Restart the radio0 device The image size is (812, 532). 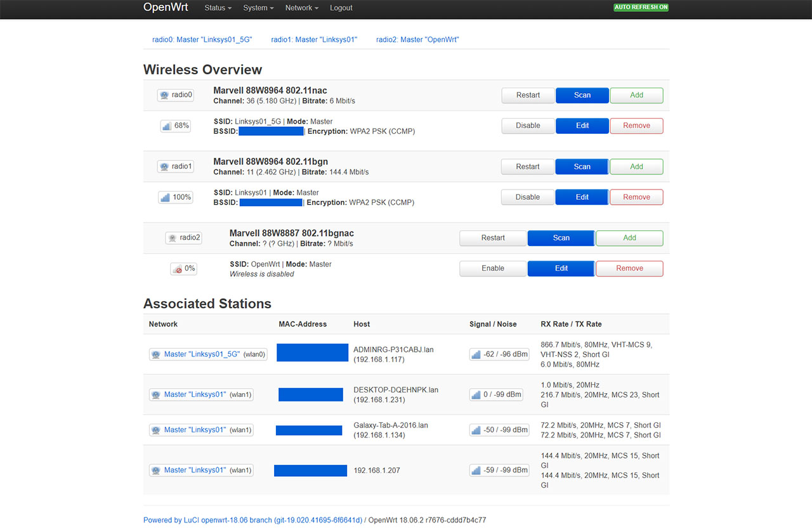click(x=528, y=95)
